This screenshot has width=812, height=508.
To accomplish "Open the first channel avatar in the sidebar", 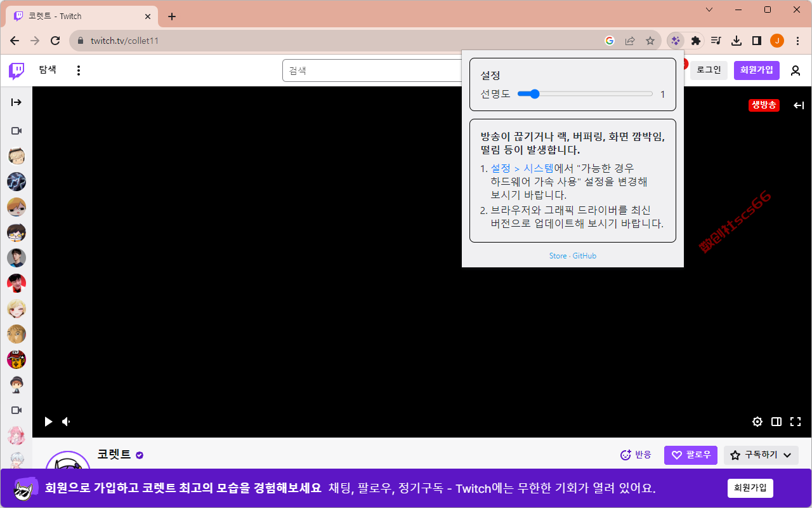I will (x=16, y=156).
